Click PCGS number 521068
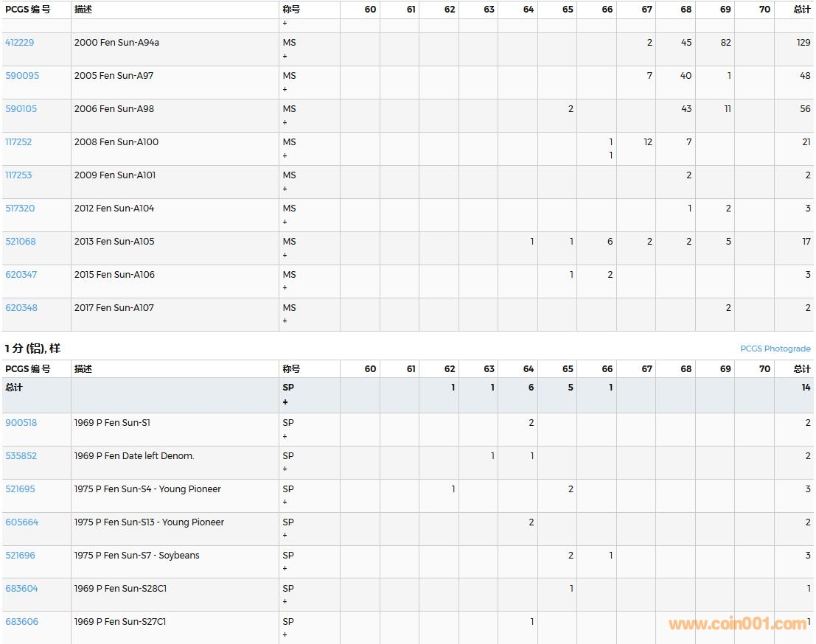This screenshot has height=644, width=816. [21, 242]
